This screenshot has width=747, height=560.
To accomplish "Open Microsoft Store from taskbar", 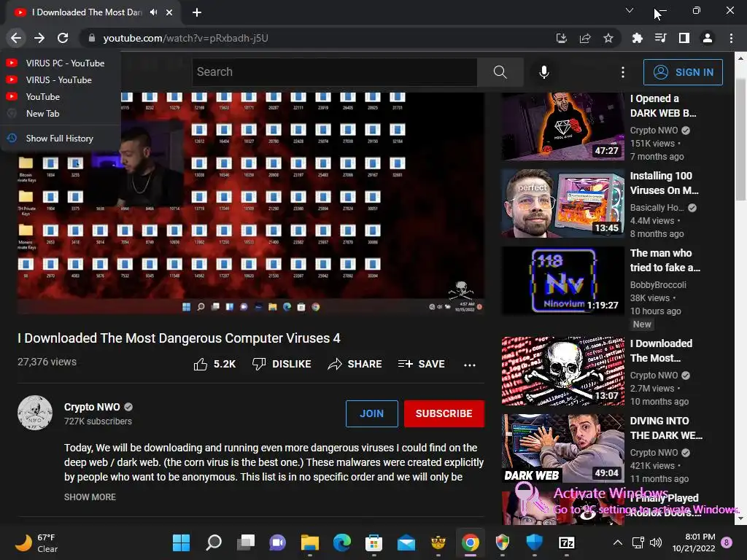I will pos(374,542).
